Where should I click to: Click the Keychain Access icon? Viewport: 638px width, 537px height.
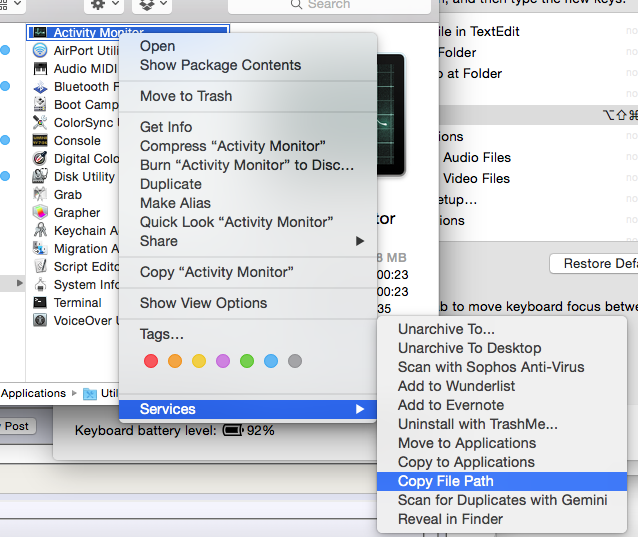click(40, 230)
